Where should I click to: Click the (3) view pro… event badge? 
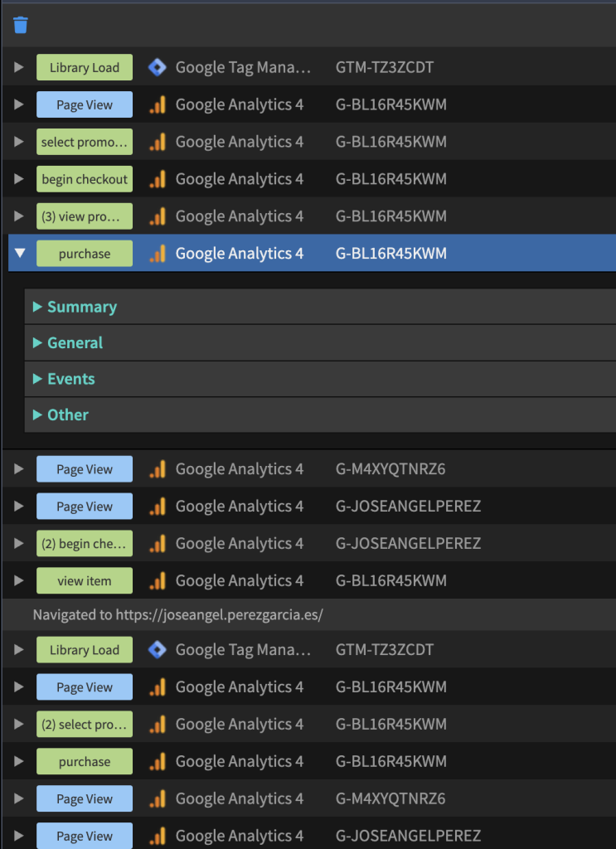(x=85, y=216)
